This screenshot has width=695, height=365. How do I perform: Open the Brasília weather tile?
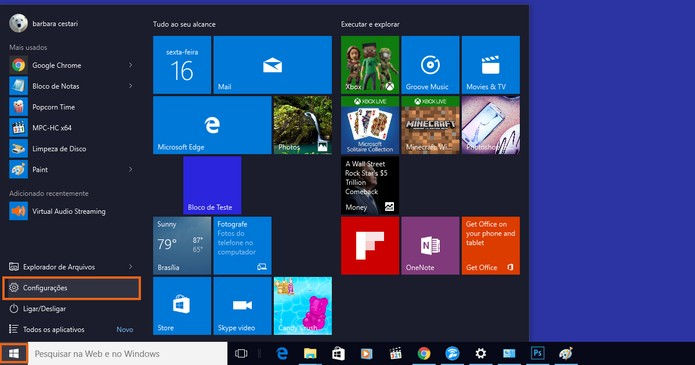point(182,246)
